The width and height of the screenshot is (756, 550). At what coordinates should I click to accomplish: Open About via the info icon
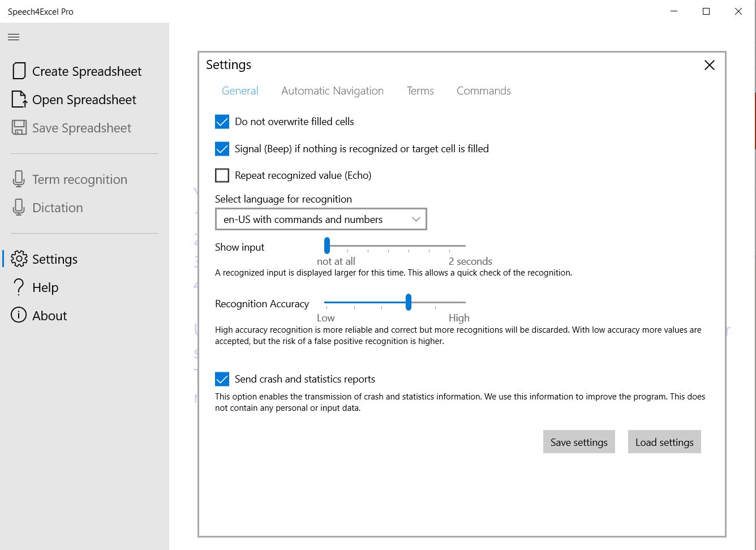point(19,316)
